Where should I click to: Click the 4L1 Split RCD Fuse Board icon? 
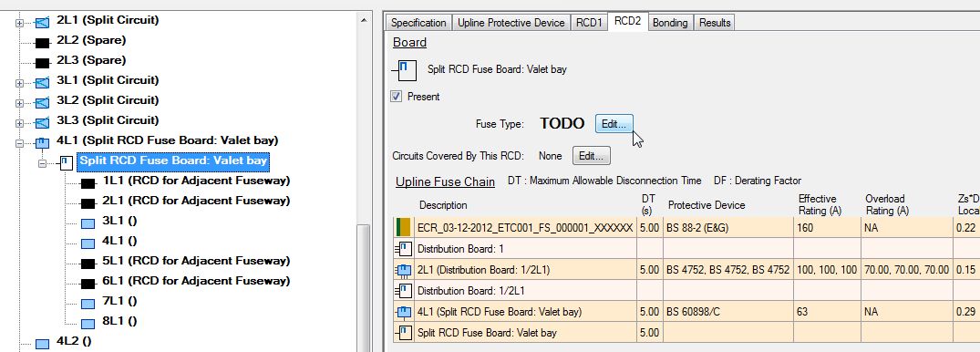(42, 143)
